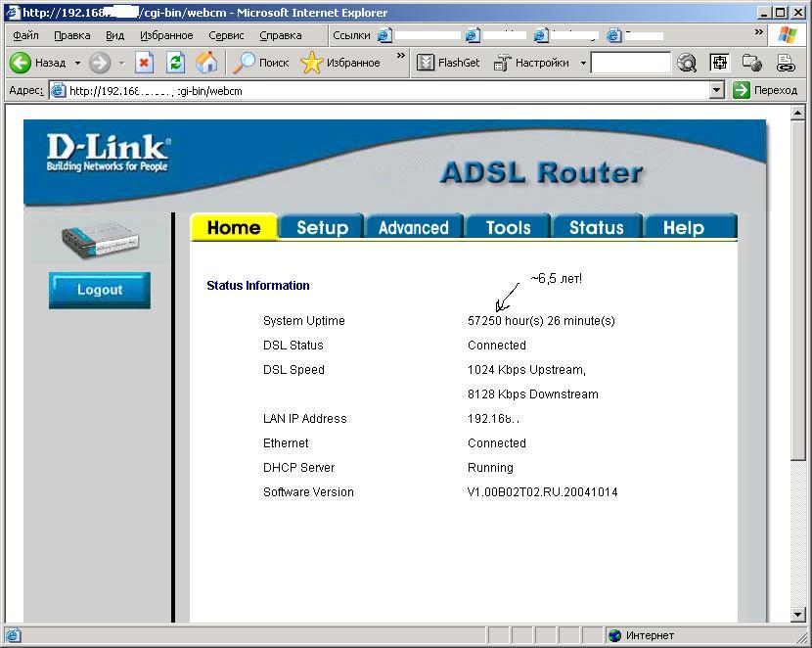This screenshot has height=648, width=812.
Task: Refresh the page with green arrows icon
Action: point(175,63)
